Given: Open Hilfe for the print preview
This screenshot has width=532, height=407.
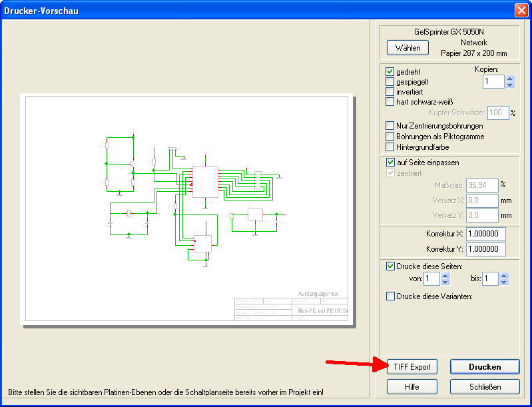Looking at the screenshot, I should 411,386.
